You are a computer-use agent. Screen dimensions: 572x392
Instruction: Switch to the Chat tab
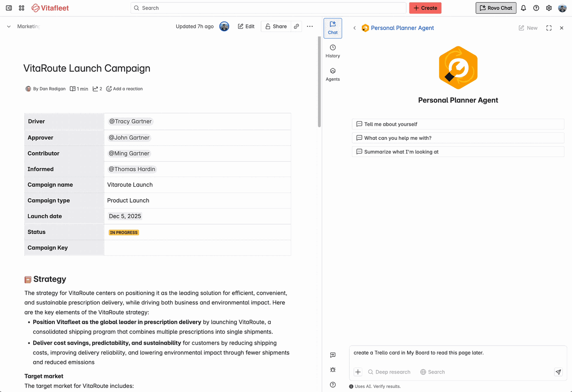[333, 28]
